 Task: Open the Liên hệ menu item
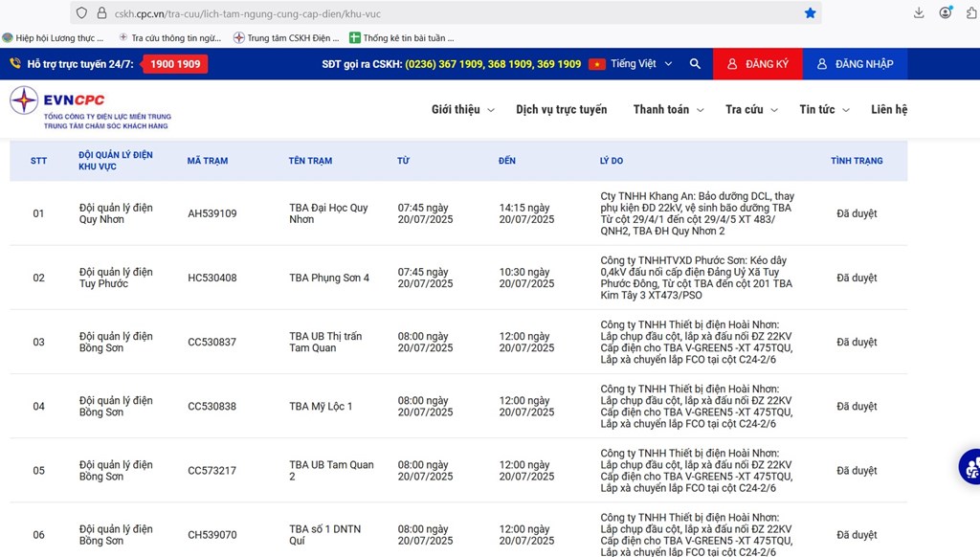889,109
